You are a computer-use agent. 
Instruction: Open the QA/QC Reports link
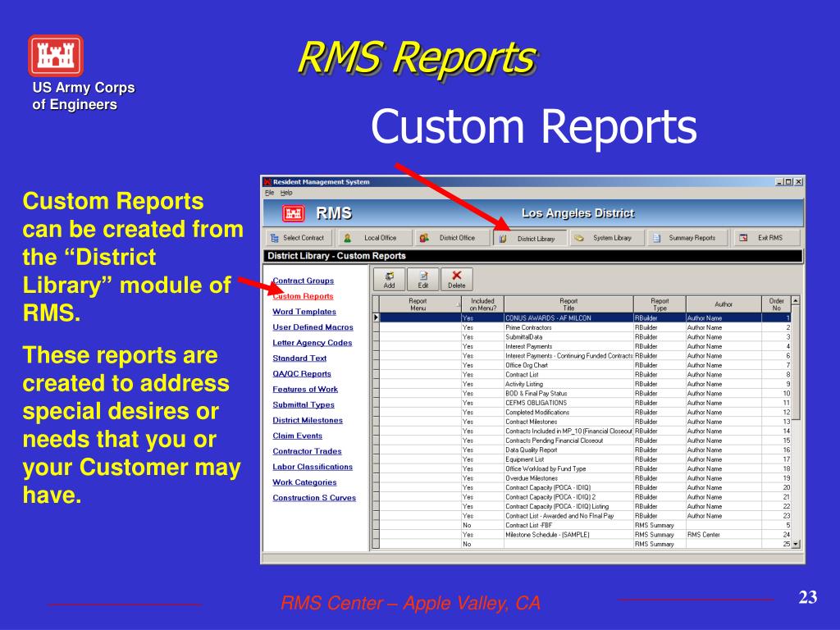click(302, 374)
